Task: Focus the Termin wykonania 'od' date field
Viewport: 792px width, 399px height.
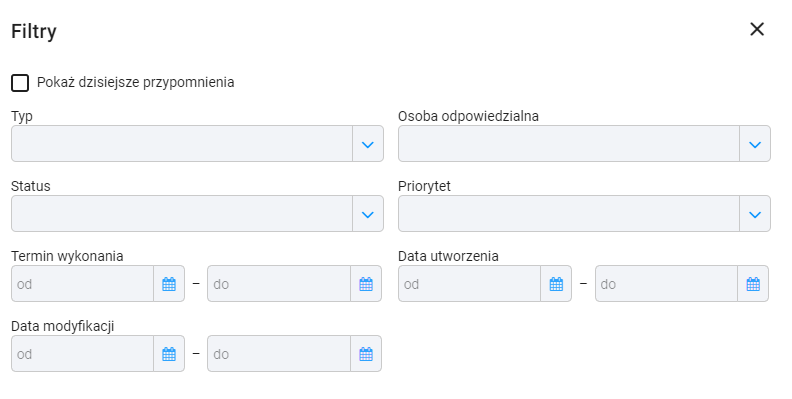Action: pos(82,284)
